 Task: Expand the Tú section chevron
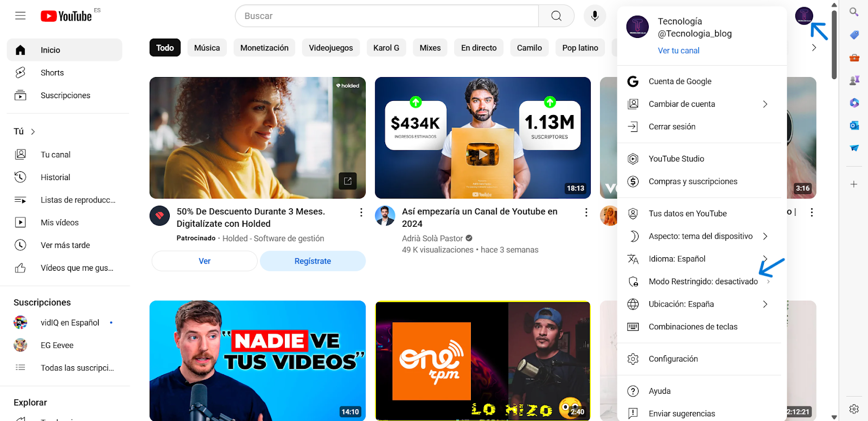[33, 131]
